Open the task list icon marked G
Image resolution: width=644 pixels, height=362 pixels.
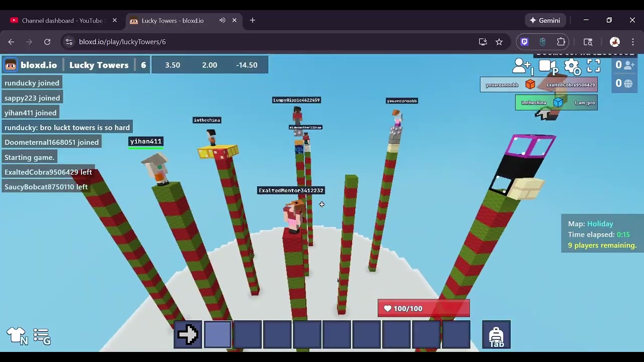pyautogui.click(x=42, y=336)
